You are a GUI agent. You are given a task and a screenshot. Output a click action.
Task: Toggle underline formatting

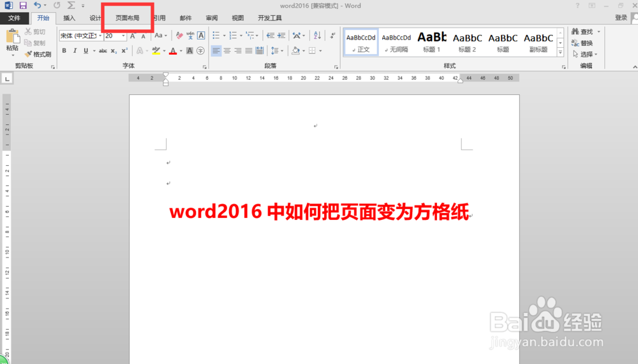click(85, 51)
